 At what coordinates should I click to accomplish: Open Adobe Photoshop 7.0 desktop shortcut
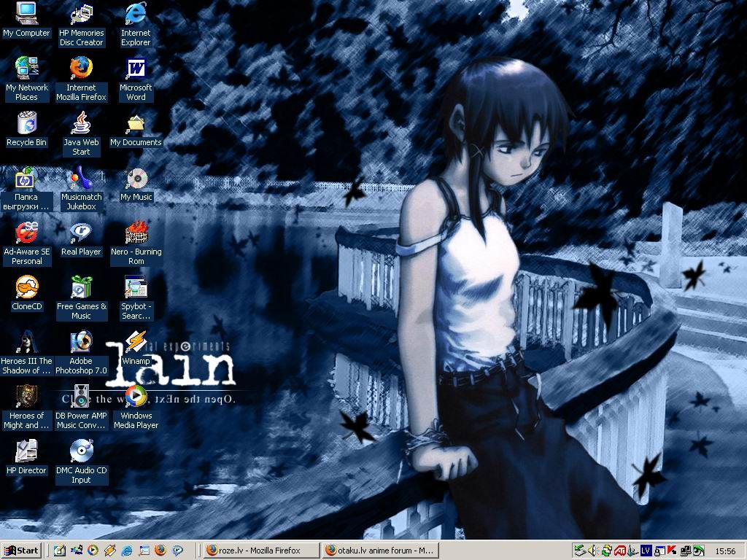(81, 353)
